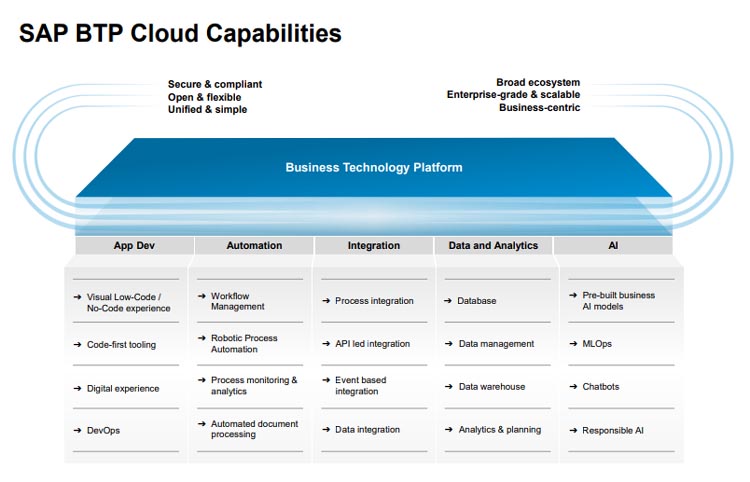The height and width of the screenshot is (482, 750).
Task: Click the 'Data integration' item
Action: tap(367, 429)
